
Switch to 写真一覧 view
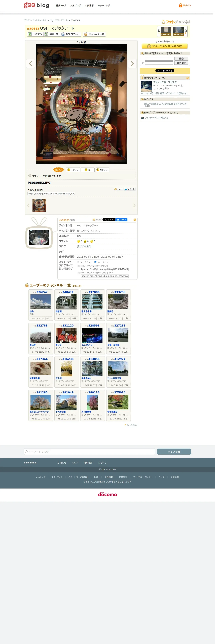pyautogui.click(x=52, y=34)
